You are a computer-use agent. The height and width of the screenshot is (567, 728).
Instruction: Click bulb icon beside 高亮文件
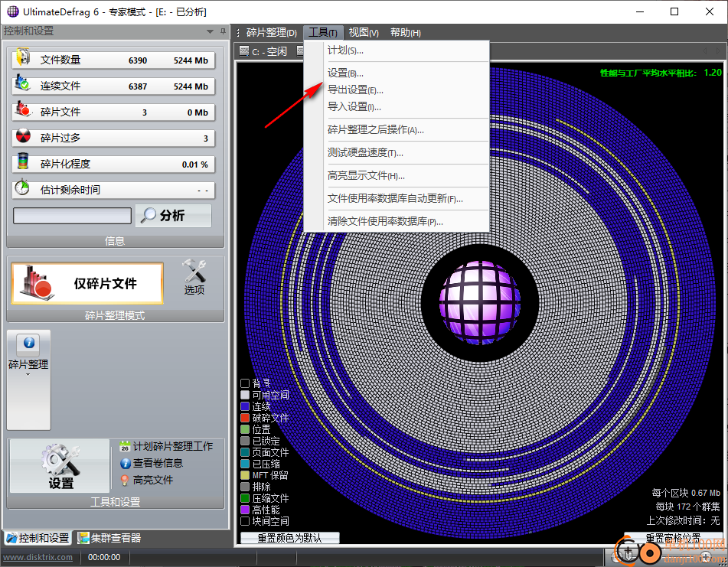[125, 481]
